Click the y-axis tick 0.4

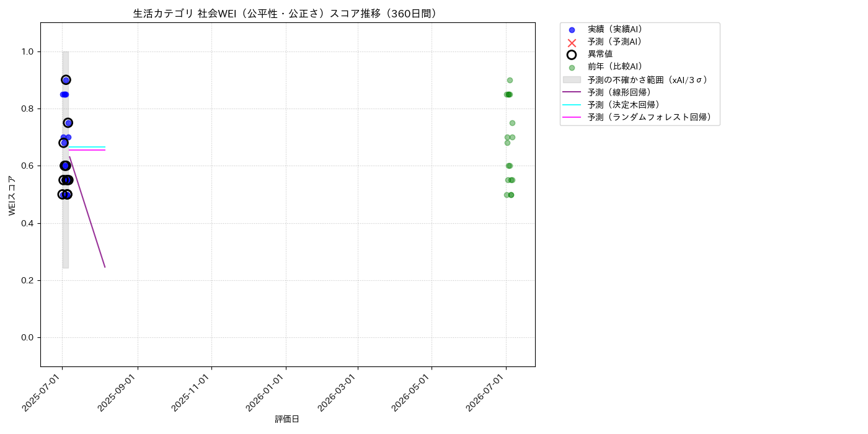point(28,223)
